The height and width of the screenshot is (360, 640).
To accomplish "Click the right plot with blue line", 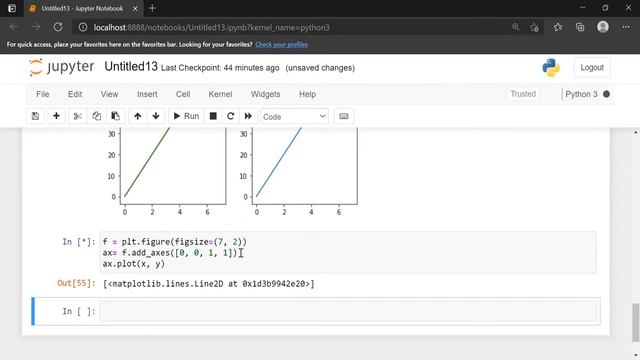I will (x=305, y=166).
